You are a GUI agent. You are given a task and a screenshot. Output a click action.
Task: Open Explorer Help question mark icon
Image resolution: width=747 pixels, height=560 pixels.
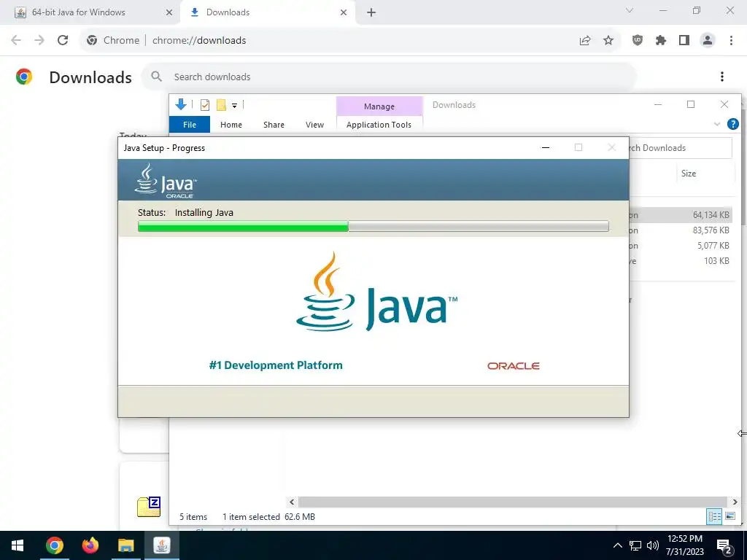click(732, 124)
